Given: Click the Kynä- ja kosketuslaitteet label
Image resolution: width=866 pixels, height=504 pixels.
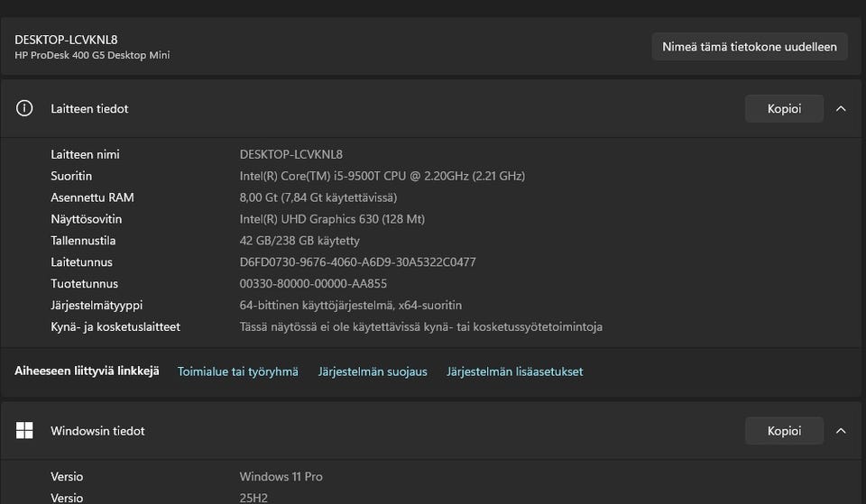Looking at the screenshot, I should pos(115,326).
